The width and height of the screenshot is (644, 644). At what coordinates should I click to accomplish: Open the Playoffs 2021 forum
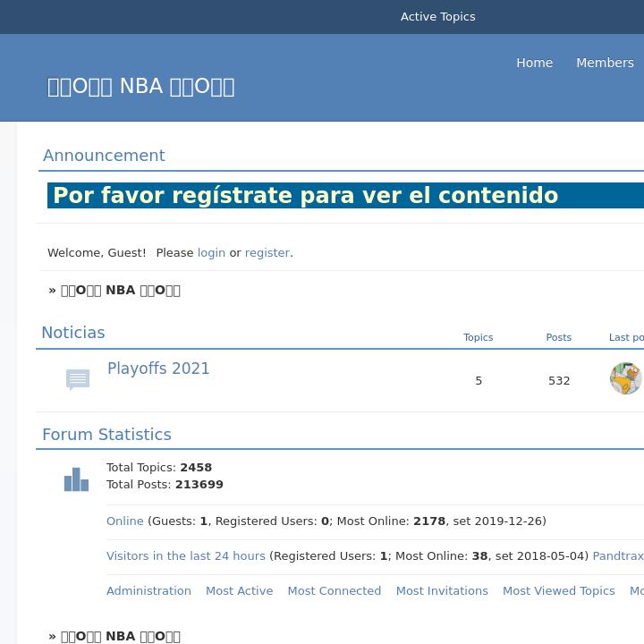[x=158, y=369]
